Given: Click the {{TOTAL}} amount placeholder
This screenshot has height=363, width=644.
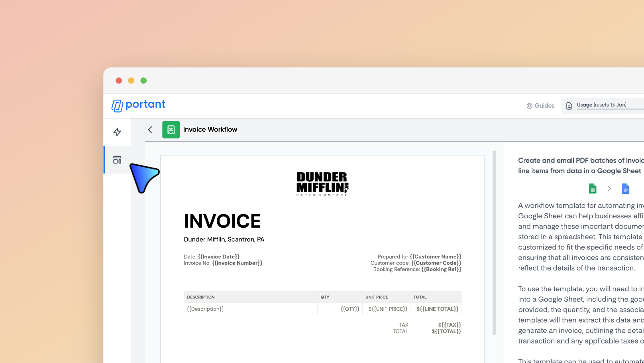Looking at the screenshot, I should (446, 331).
